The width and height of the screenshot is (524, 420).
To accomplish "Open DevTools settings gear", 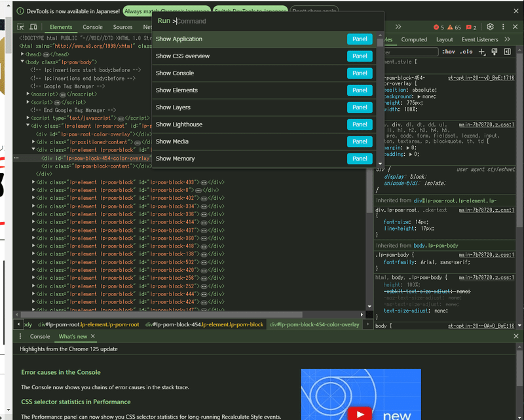I will [x=490, y=27].
